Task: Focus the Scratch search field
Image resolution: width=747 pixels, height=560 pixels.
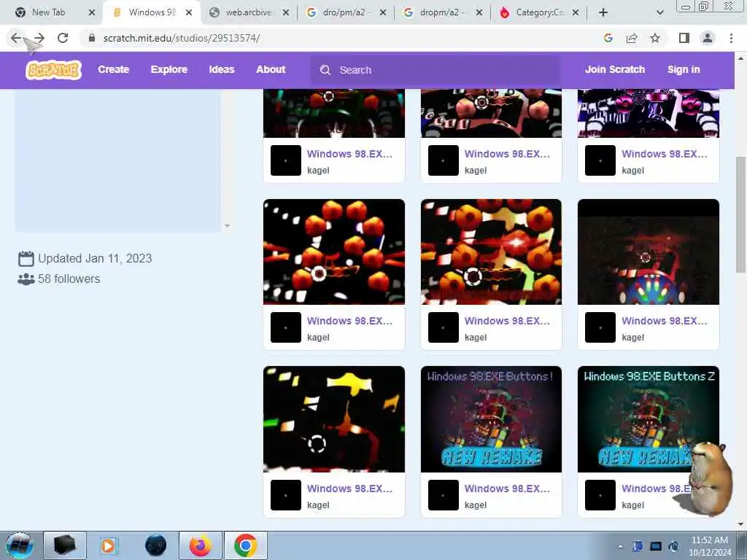Action: [436, 70]
